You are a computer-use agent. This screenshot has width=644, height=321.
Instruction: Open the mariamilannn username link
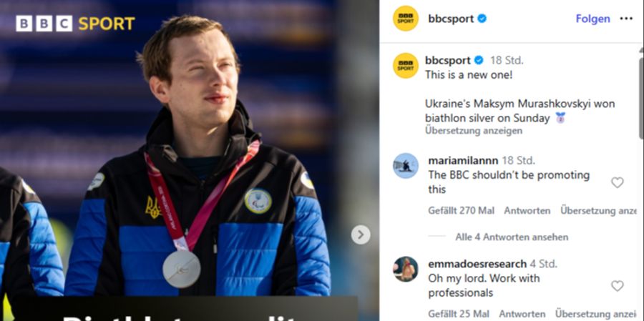point(463,160)
